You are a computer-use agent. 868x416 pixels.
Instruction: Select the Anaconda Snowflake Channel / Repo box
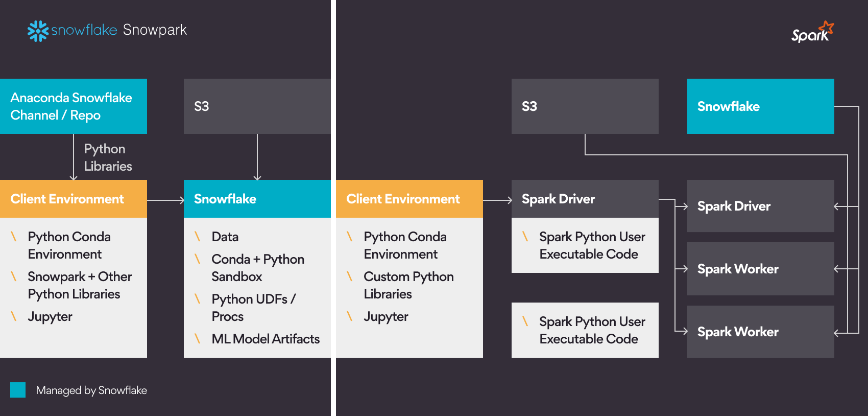(74, 106)
